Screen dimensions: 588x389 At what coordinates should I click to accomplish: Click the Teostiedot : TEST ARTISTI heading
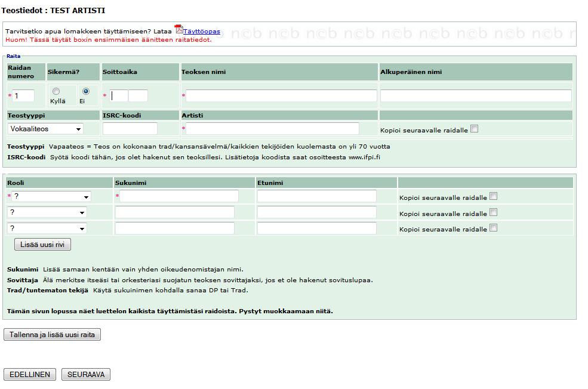click(53, 11)
